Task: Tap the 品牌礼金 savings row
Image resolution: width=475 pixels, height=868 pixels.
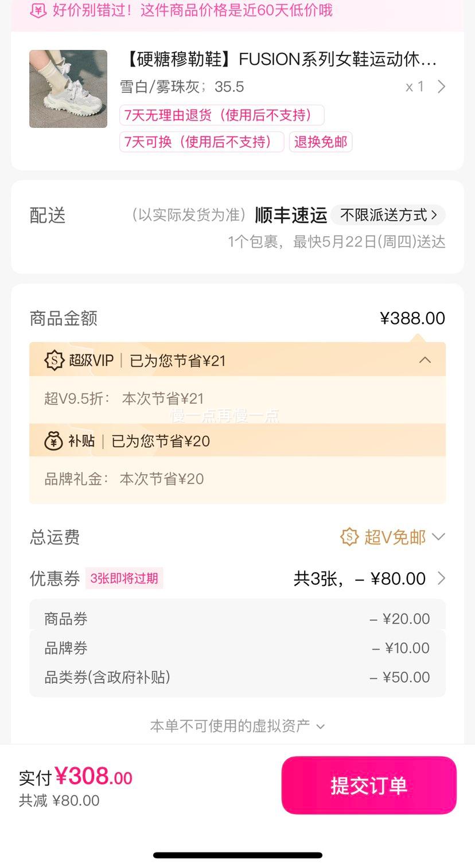Action: tap(237, 479)
